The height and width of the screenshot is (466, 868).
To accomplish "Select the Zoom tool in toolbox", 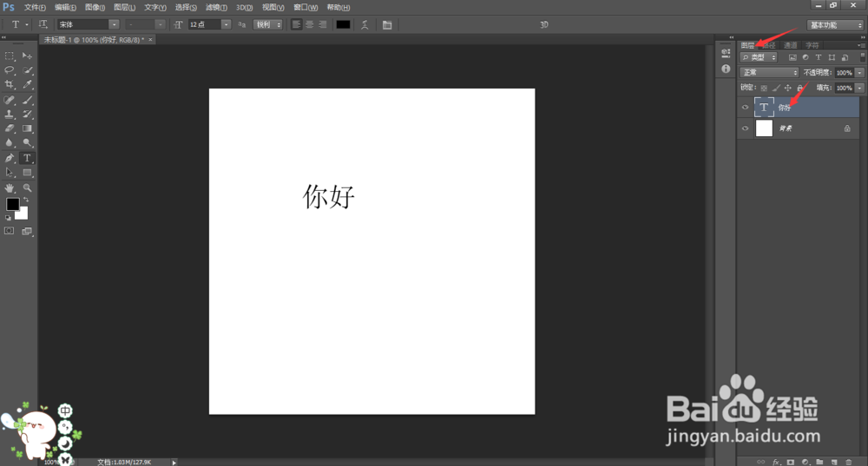I will coord(27,188).
